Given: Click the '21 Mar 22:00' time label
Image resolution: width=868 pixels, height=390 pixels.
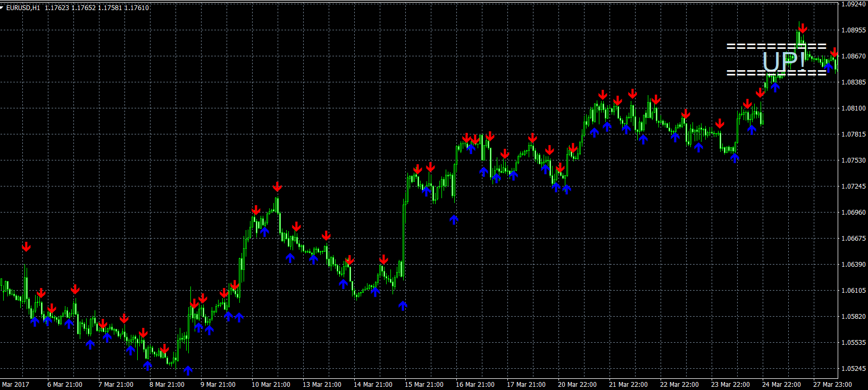Looking at the screenshot, I should (x=628, y=385).
